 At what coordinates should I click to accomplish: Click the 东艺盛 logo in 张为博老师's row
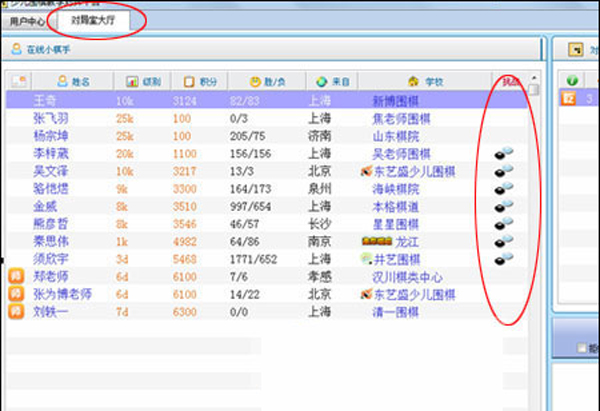(366, 294)
